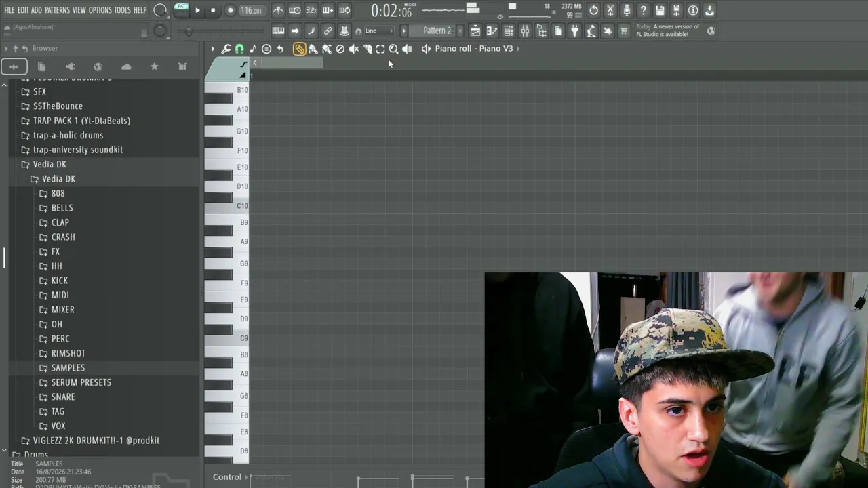Open the OPTIONS menu
This screenshot has height=488, width=868.
click(x=100, y=10)
